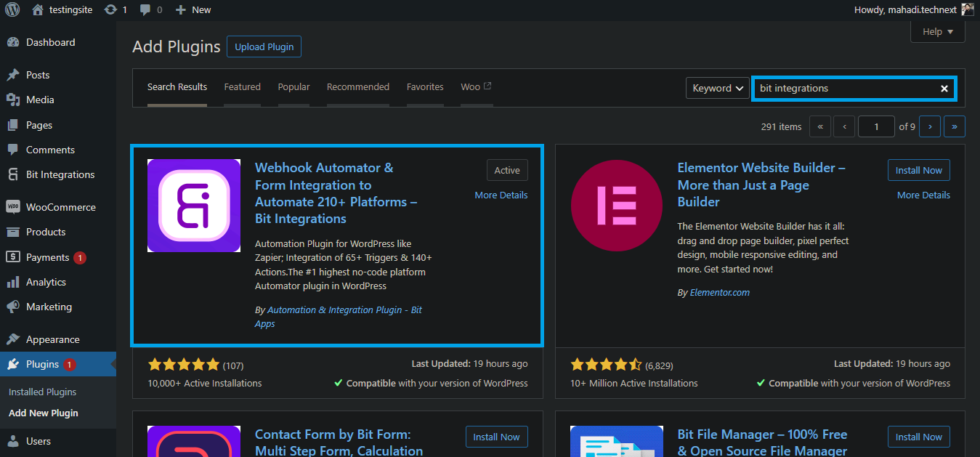Click the updates icon showing 1

[116, 9]
